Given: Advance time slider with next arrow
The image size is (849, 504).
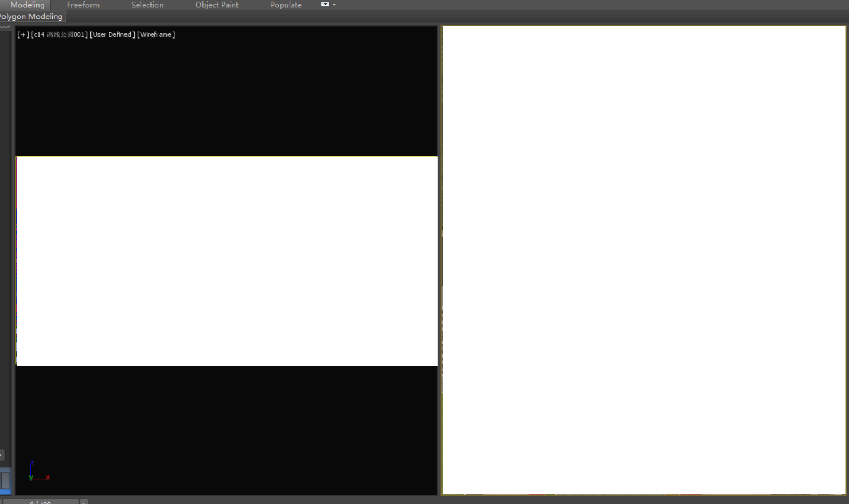Looking at the screenshot, I should [x=84, y=502].
